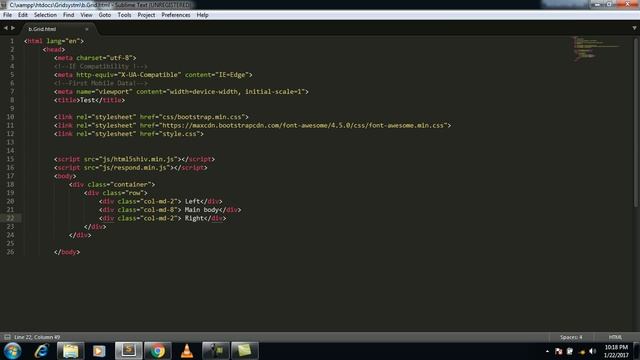Viewport: 640px width, 360px height.
Task: Open Windows Explorer folder from taskbar
Action: (x=70, y=351)
